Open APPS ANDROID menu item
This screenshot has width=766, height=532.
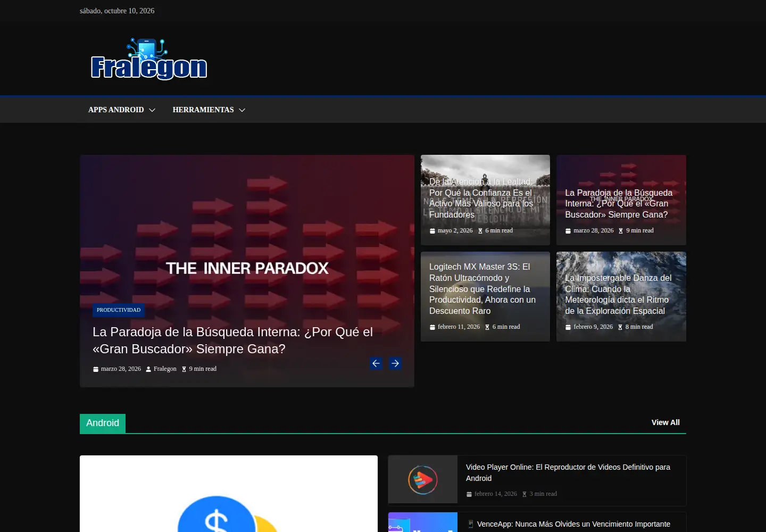(116, 110)
